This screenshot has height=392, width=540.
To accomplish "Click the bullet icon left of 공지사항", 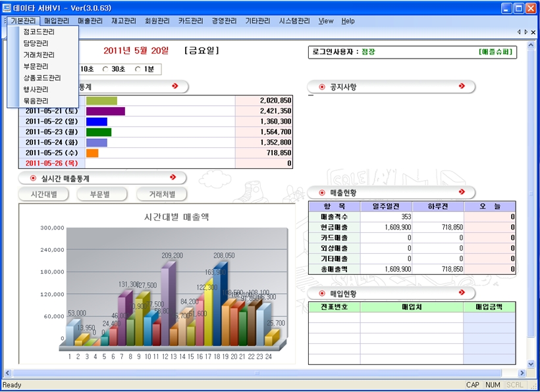I will tap(321, 87).
